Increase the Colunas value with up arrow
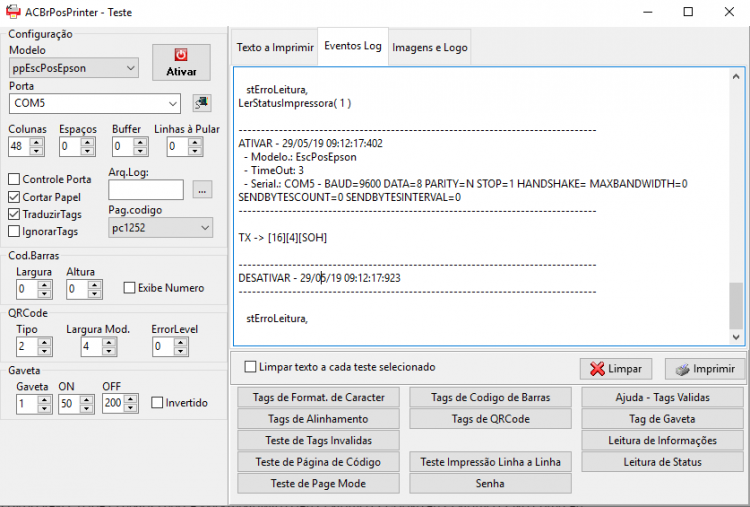The image size is (750, 507). [x=36, y=142]
